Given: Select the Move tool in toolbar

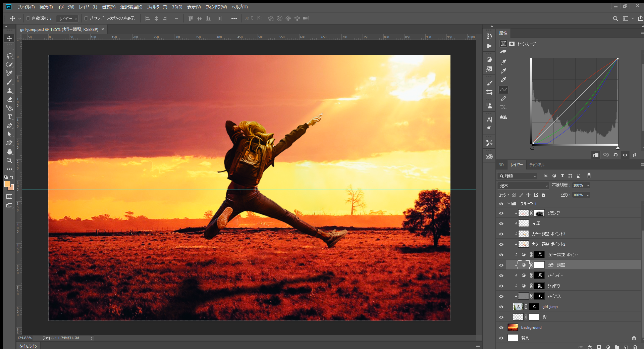Looking at the screenshot, I should (9, 38).
